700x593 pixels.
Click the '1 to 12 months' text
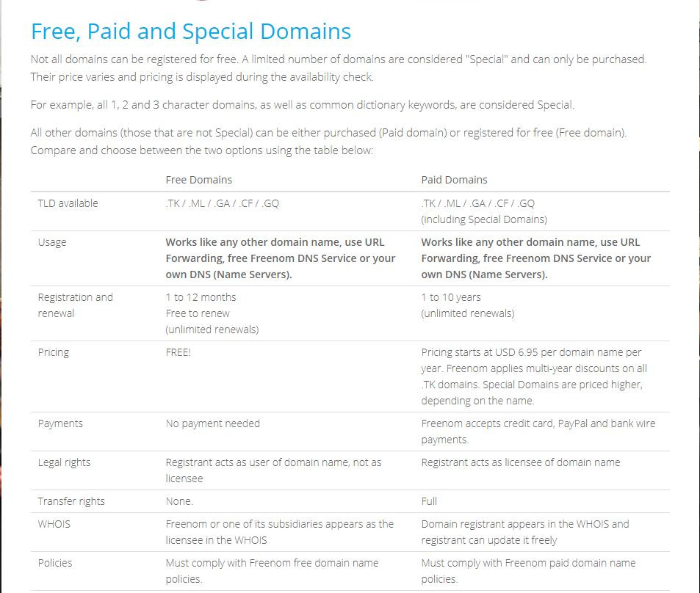point(201,297)
